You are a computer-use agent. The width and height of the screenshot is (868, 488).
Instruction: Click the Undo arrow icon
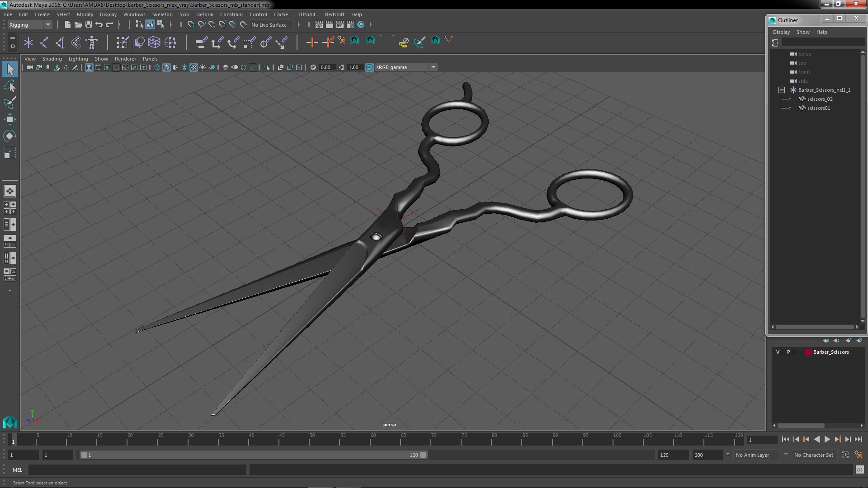click(99, 24)
